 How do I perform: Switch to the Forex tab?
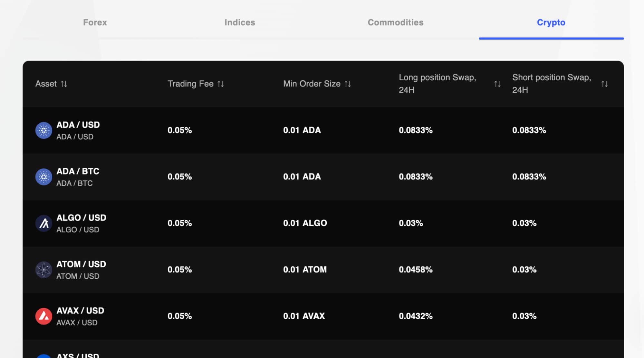(x=95, y=22)
